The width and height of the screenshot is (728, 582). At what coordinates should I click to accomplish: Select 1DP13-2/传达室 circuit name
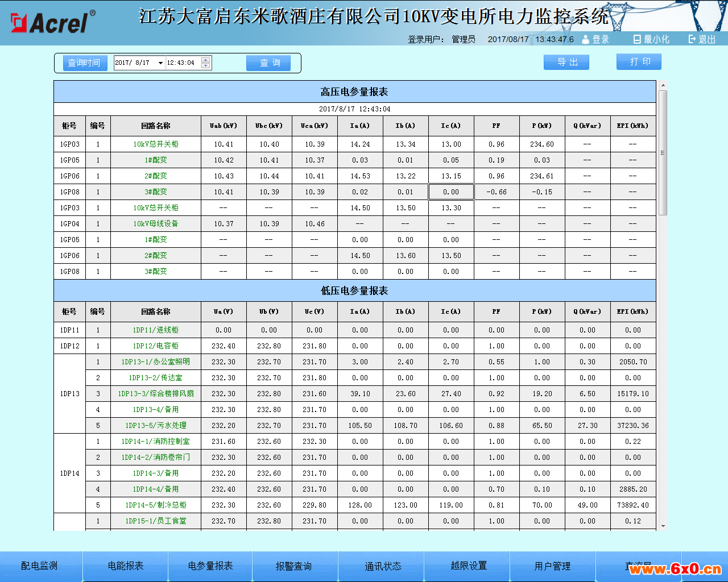coord(156,378)
